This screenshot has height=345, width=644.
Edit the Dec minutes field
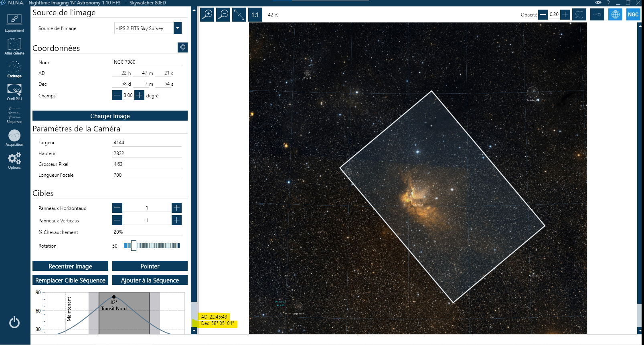pos(144,84)
